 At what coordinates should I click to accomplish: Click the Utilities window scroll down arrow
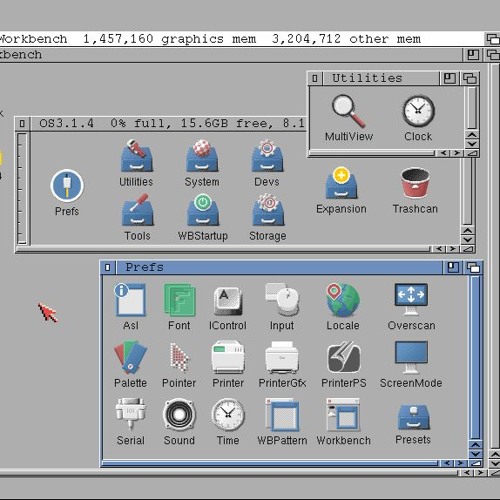click(472, 144)
